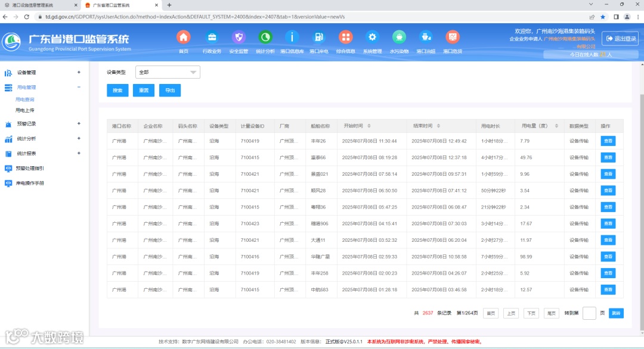Go to 上页 previous page button
The height and width of the screenshot is (349, 644).
511,313
